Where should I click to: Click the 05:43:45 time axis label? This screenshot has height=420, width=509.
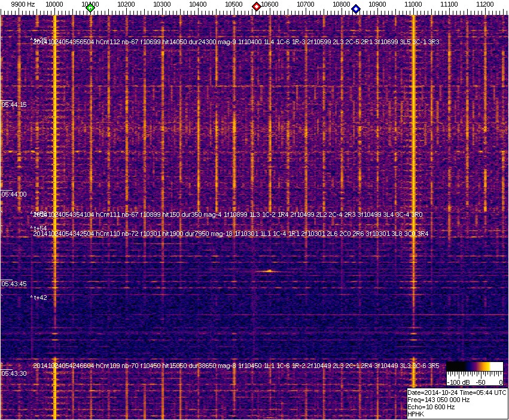14,284
